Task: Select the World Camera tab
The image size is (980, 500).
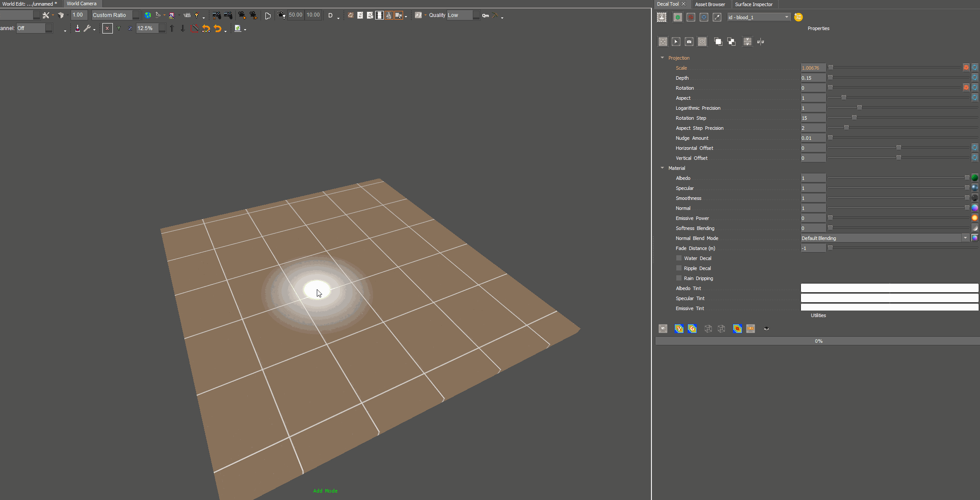Action: click(81, 3)
